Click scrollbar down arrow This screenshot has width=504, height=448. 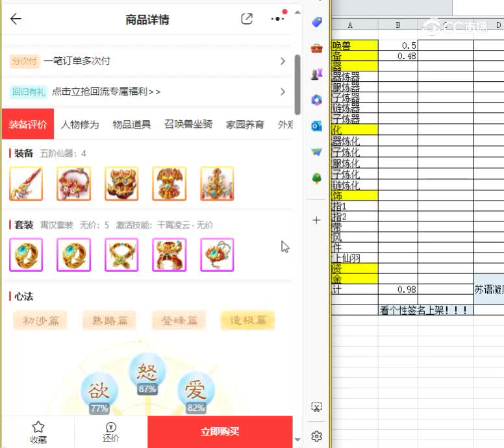[297, 440]
